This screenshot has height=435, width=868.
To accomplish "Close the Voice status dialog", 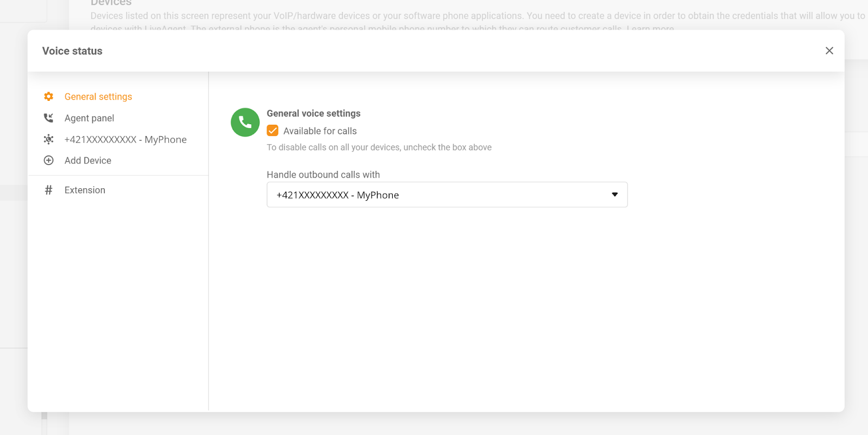I will (x=829, y=50).
